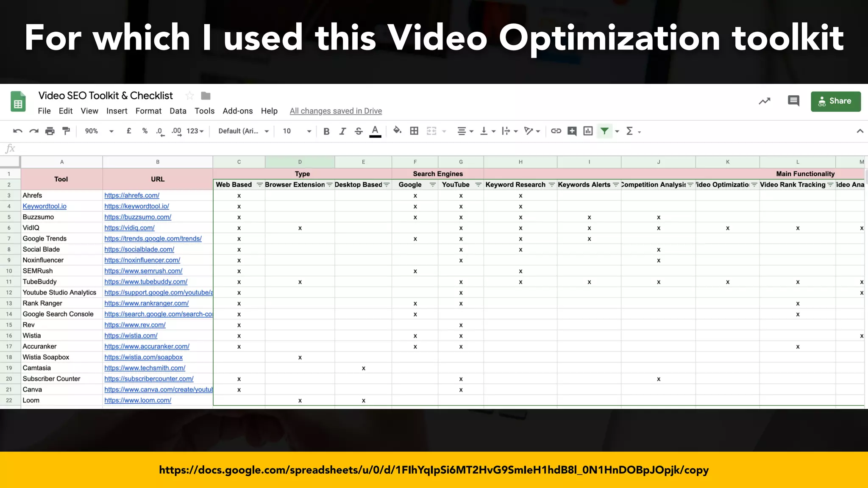
Task: Increase decimal places icon
Action: (177, 132)
